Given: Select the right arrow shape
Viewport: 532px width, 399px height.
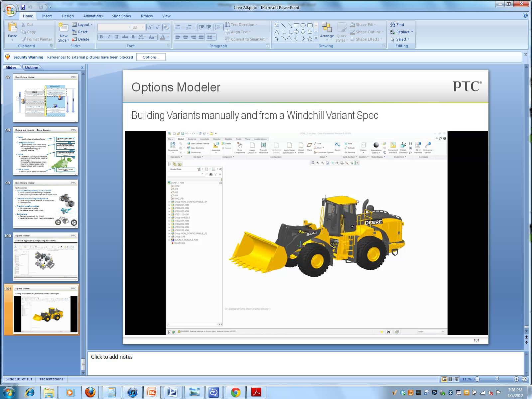Looking at the screenshot, I should [x=296, y=32].
